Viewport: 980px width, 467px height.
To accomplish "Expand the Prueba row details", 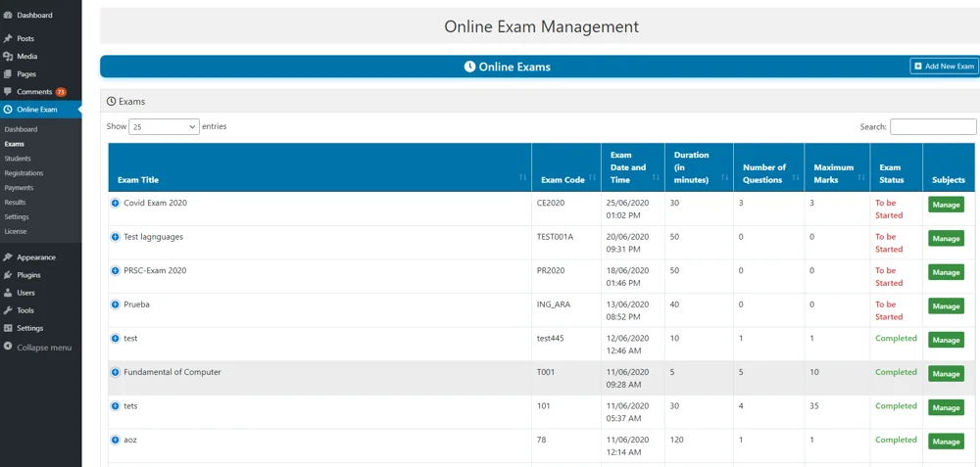I will (115, 304).
